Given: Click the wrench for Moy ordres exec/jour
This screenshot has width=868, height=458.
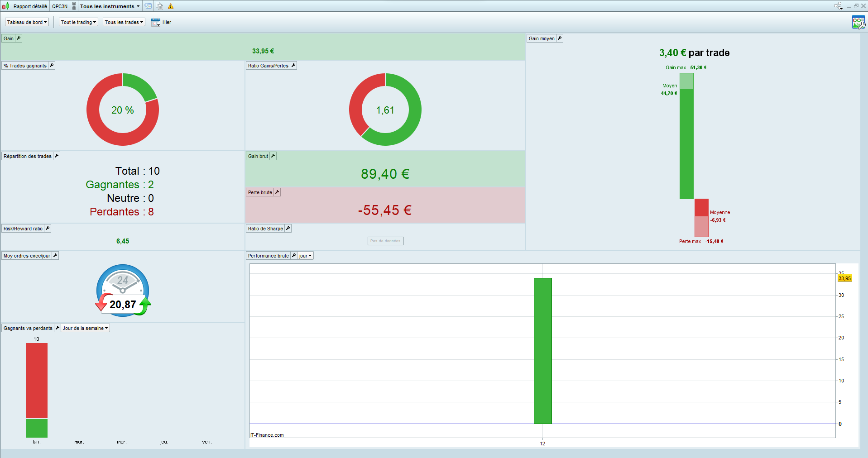Looking at the screenshot, I should tap(55, 256).
